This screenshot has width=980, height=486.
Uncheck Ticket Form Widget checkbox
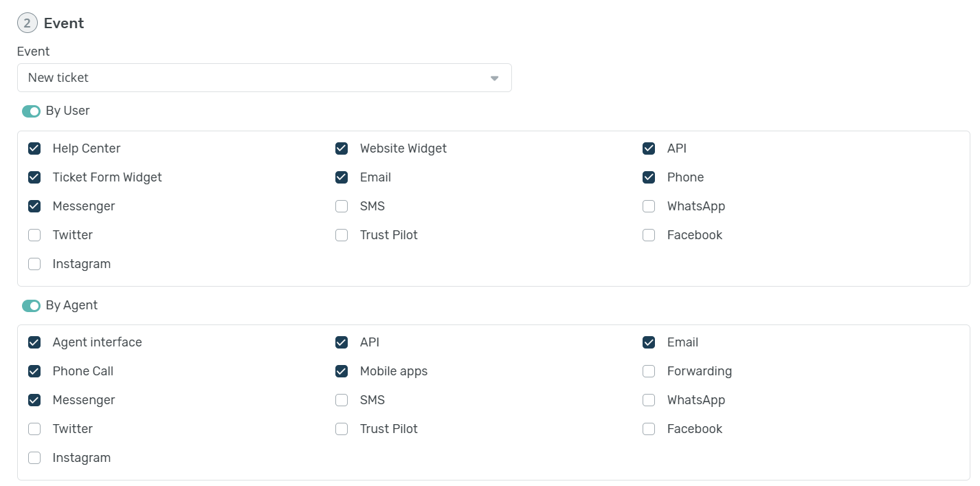(x=34, y=177)
